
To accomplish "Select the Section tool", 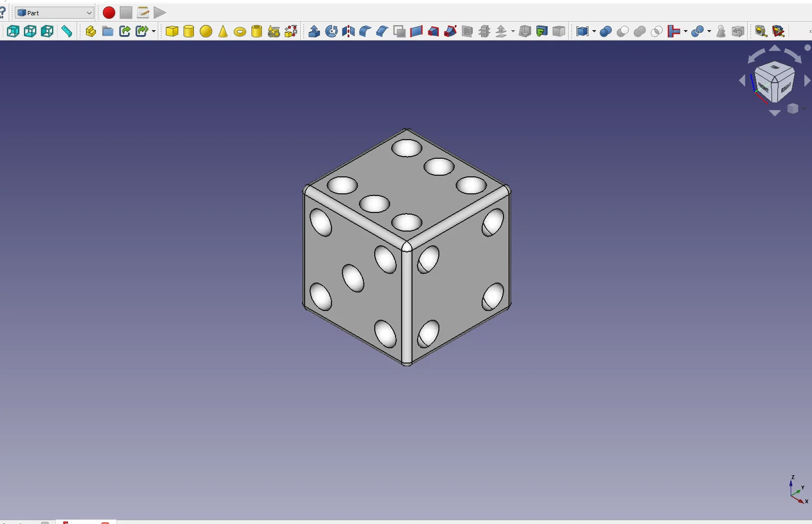I will (467, 31).
